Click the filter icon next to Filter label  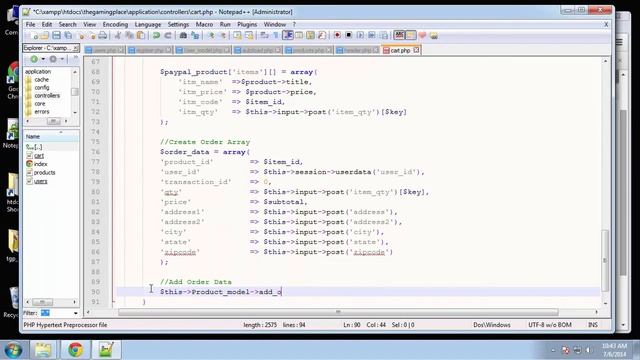[45, 313]
